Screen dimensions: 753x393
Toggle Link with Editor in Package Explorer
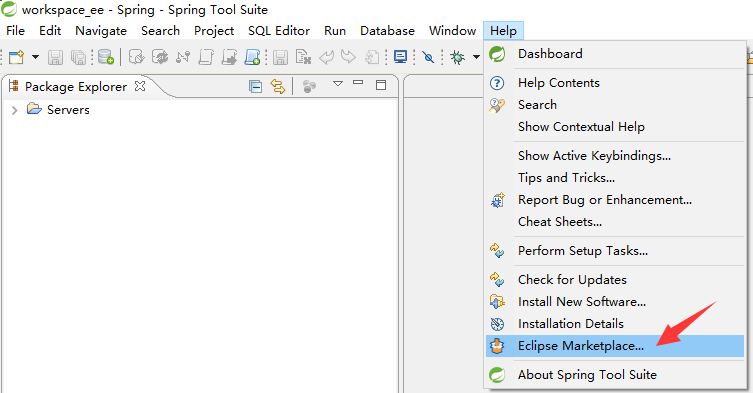278,86
